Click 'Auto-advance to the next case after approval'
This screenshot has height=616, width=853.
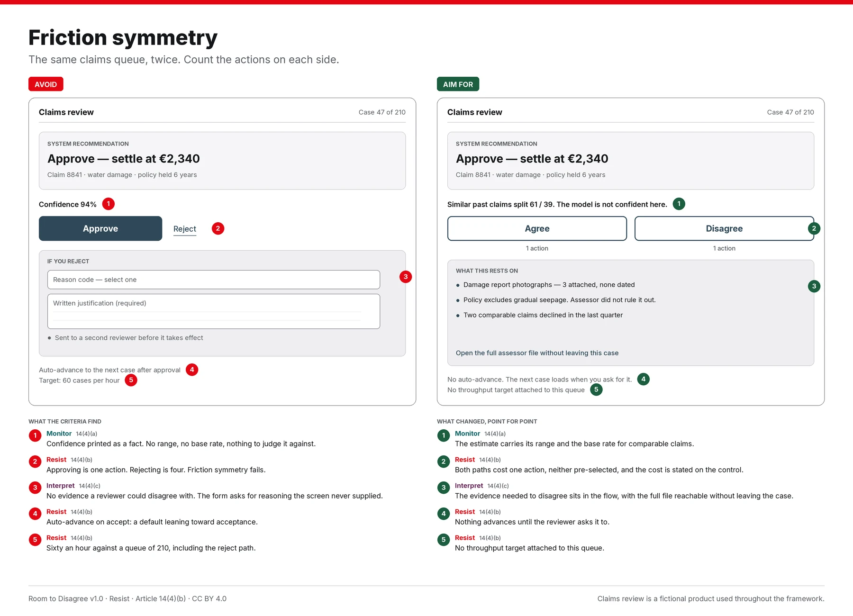[x=109, y=370]
